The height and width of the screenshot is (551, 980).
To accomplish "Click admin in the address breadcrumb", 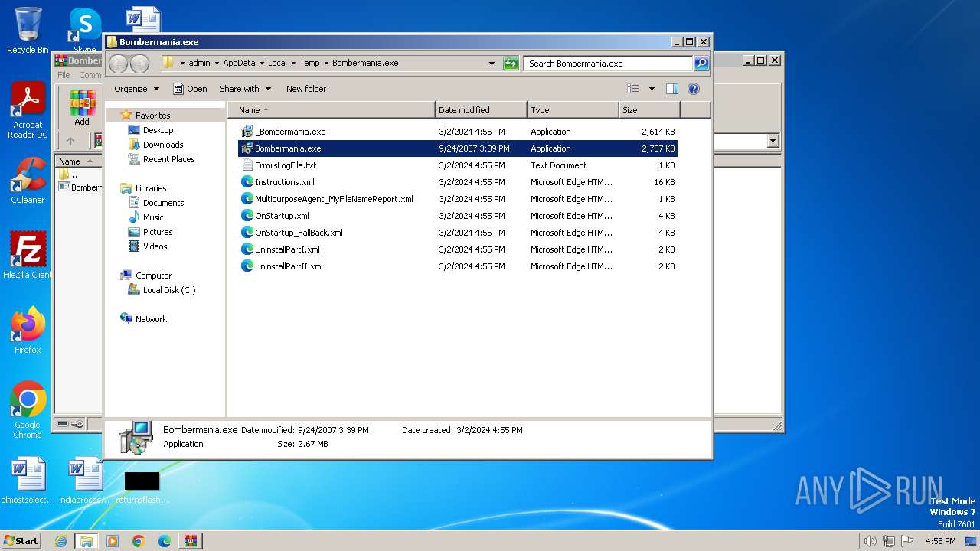I will pos(199,63).
